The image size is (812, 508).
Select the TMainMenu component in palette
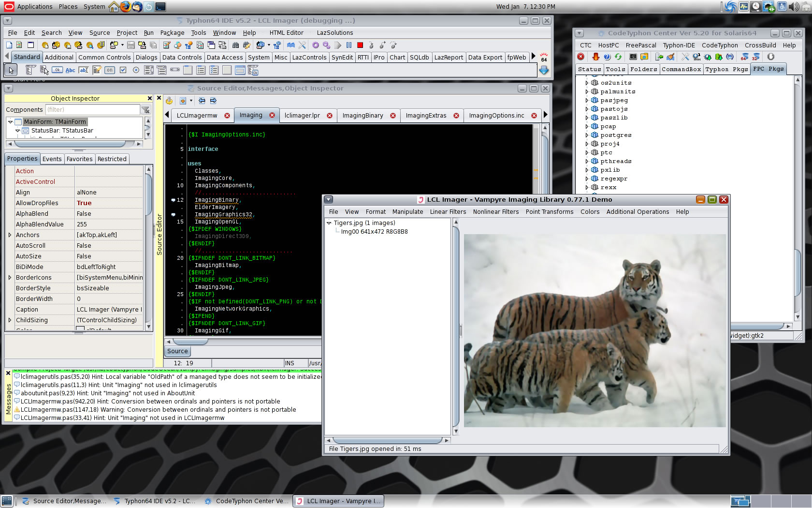[30, 70]
